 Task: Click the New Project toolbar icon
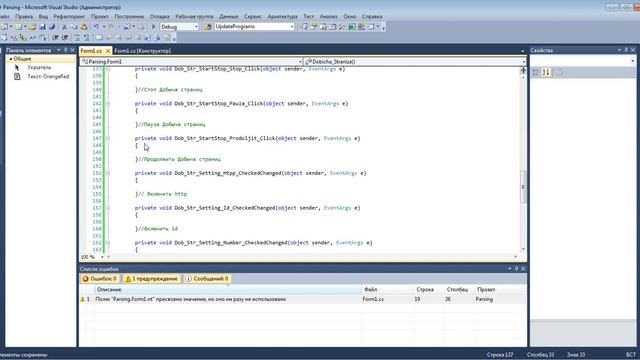click(x=4, y=27)
